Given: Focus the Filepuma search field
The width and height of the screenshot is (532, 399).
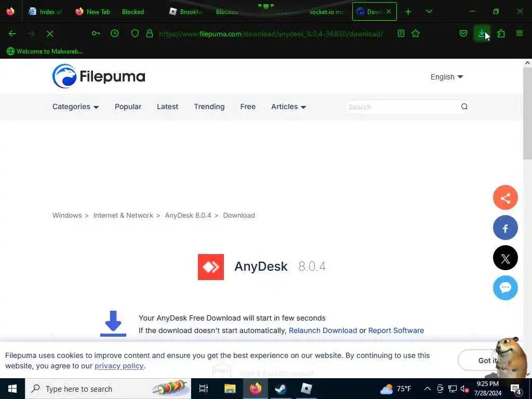Looking at the screenshot, I should 402,107.
